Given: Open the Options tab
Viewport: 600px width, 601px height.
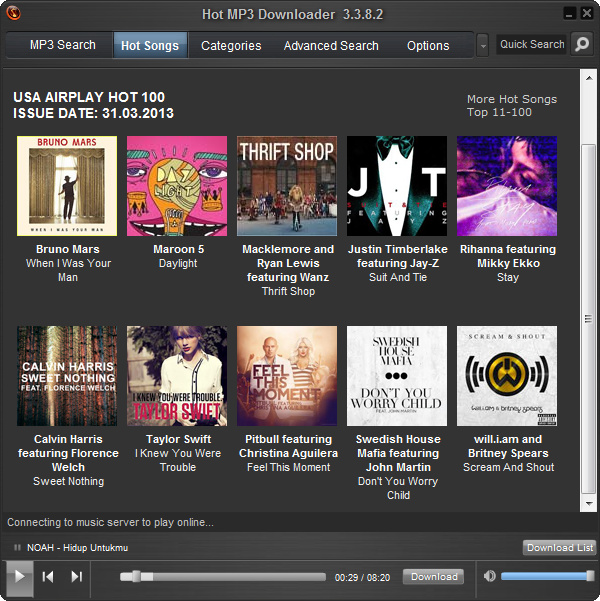Looking at the screenshot, I should tap(428, 46).
